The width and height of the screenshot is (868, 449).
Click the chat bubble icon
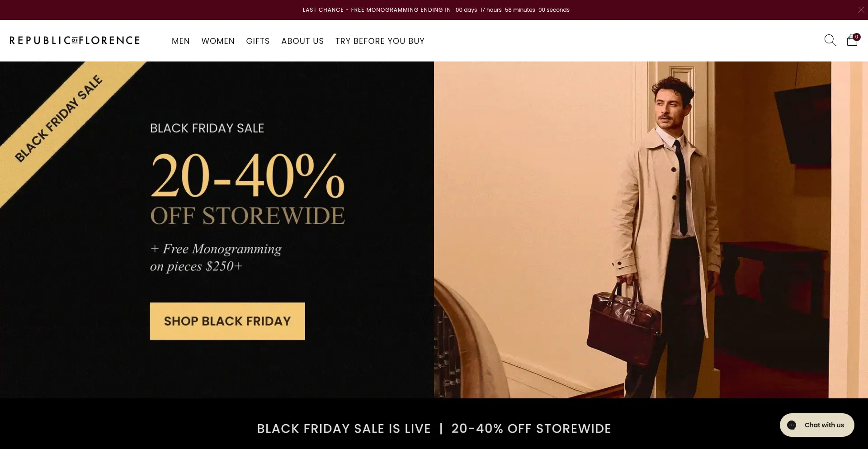pyautogui.click(x=792, y=425)
